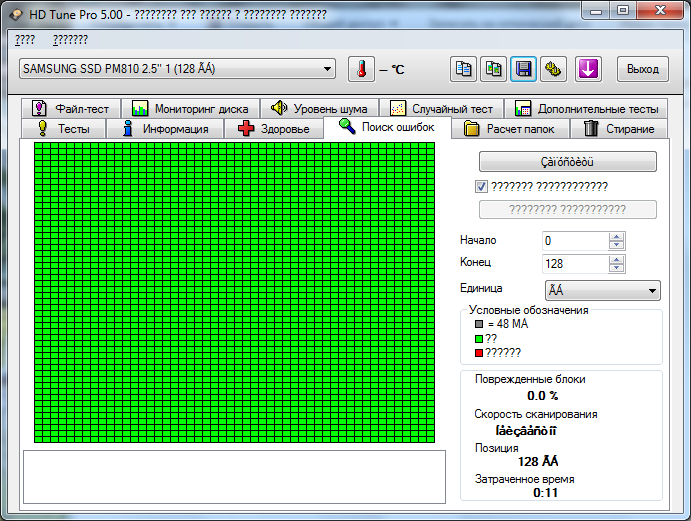Click the Условные обозначения group label
This screenshot has width=691, height=521.
[528, 310]
